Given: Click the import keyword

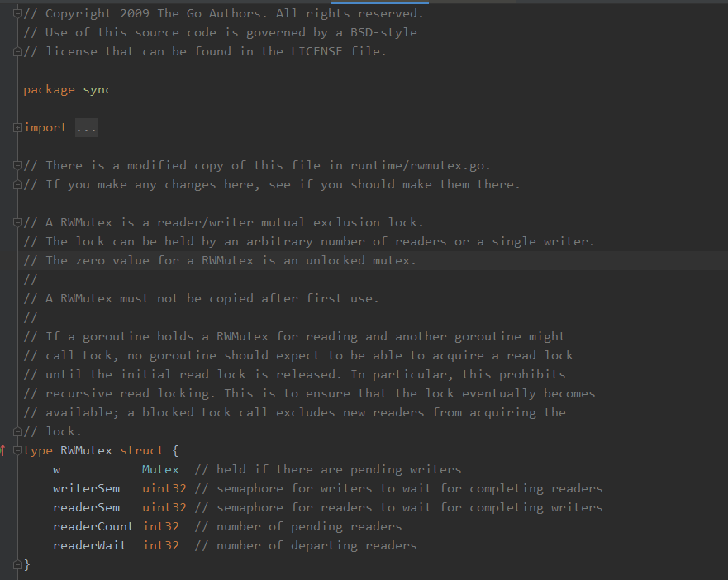Looking at the screenshot, I should [x=45, y=128].
